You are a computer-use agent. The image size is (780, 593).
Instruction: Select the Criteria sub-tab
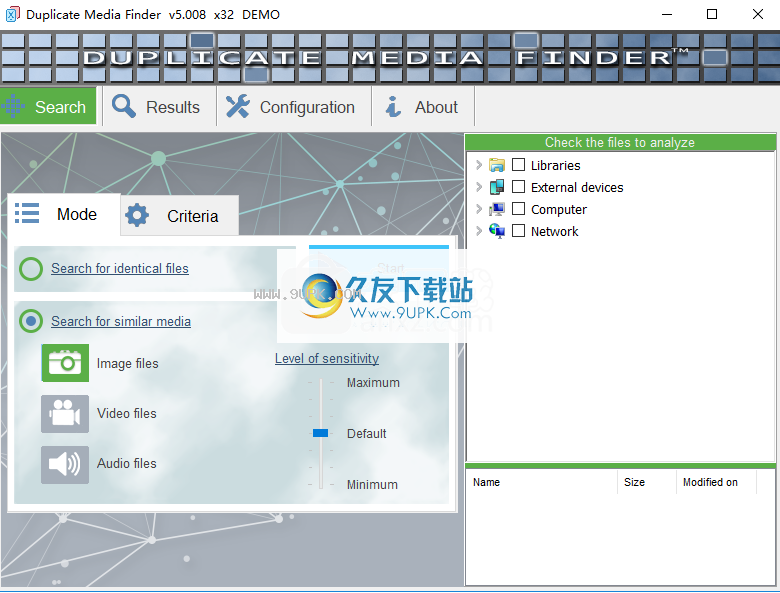[180, 215]
